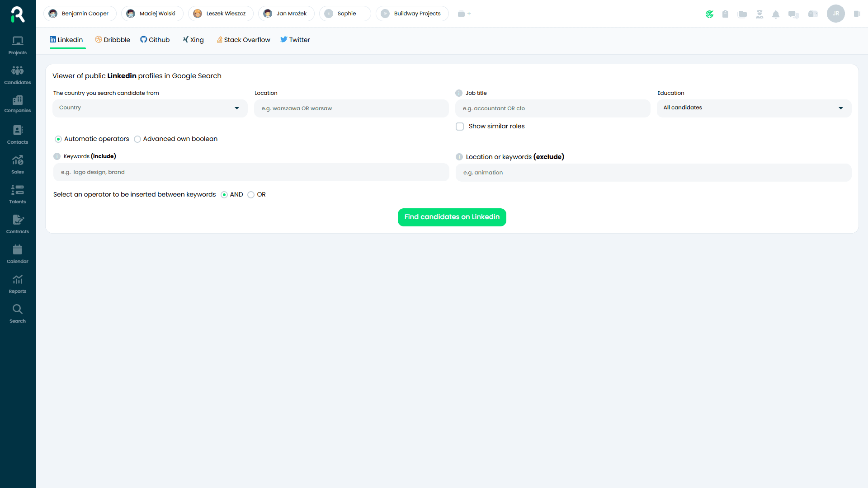Select the OR operator radio button
This screenshot has height=488, width=868.
pos(251,194)
